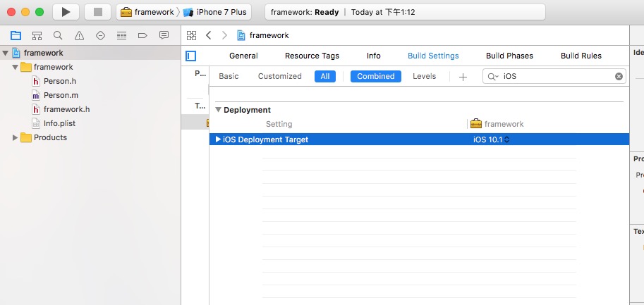
Task: Add a build setting with plus button
Action: pyautogui.click(x=463, y=77)
